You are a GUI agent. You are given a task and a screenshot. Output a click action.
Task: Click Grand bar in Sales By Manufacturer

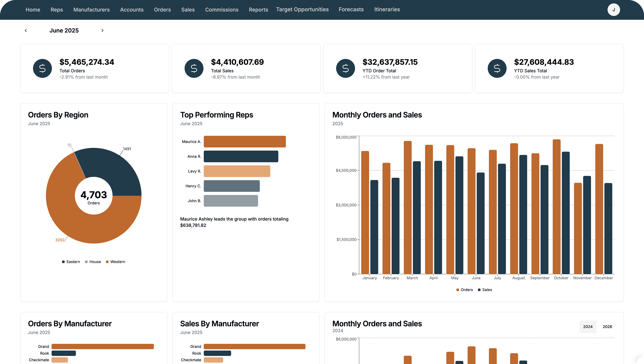pos(254,346)
